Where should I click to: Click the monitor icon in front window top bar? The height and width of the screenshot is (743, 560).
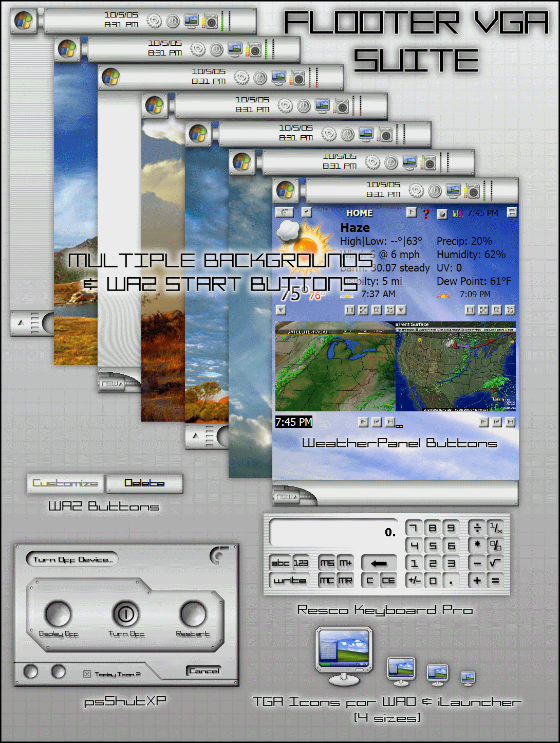[453, 191]
